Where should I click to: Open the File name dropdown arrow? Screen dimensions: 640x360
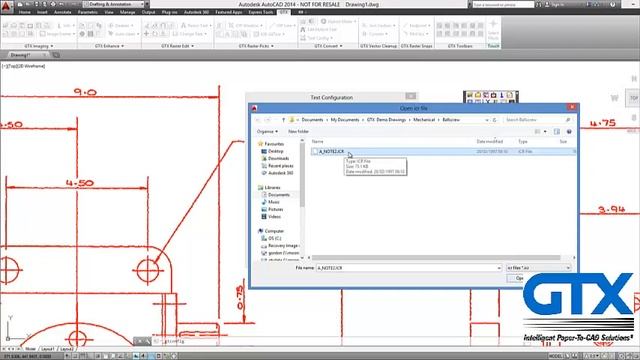click(499, 268)
